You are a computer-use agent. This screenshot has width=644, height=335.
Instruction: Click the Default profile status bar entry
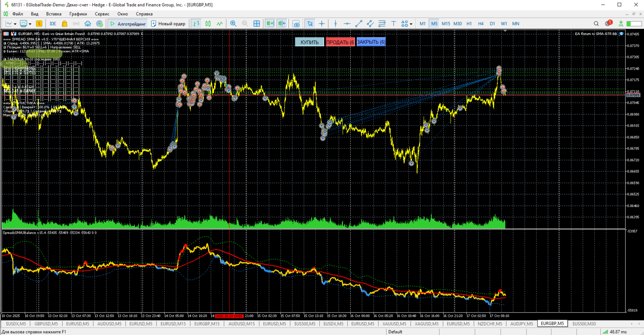point(395,332)
